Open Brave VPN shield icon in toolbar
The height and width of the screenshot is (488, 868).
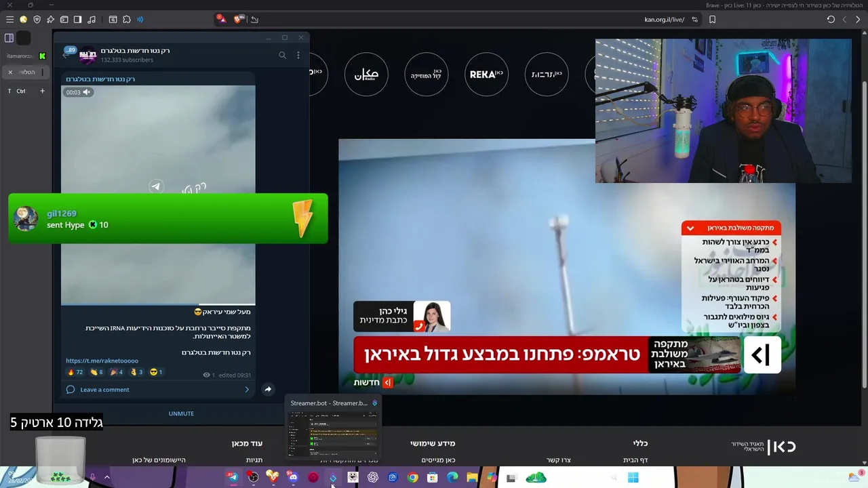pyautogui.click(x=37, y=20)
